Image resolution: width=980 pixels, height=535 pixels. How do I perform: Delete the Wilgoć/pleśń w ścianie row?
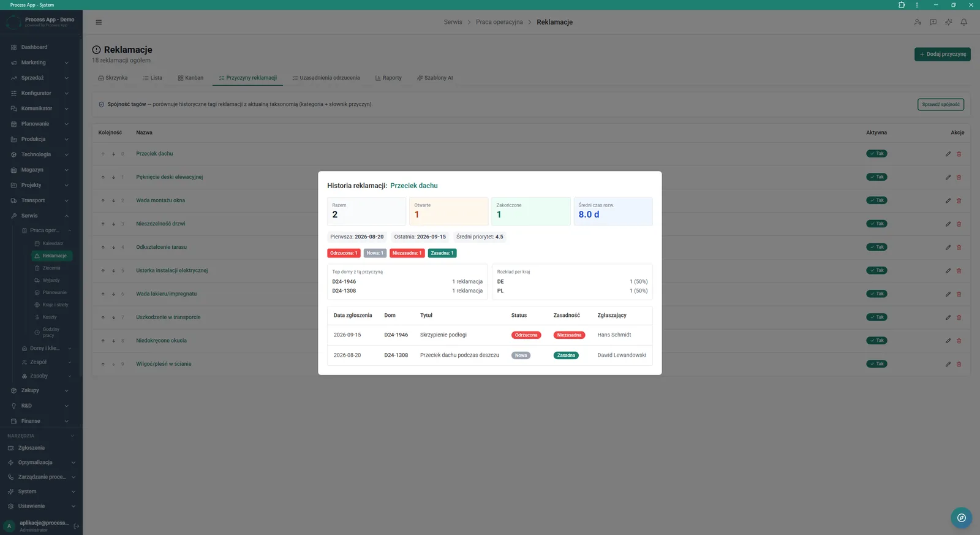pos(959,364)
